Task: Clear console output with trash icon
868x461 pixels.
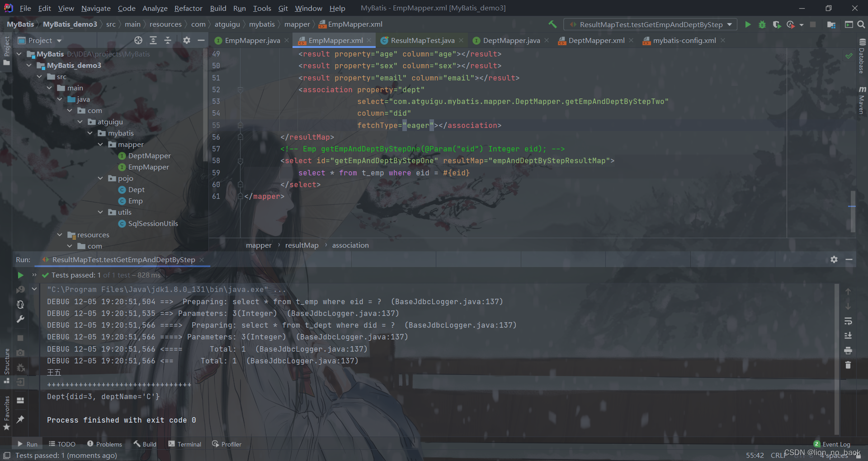Action: point(848,365)
